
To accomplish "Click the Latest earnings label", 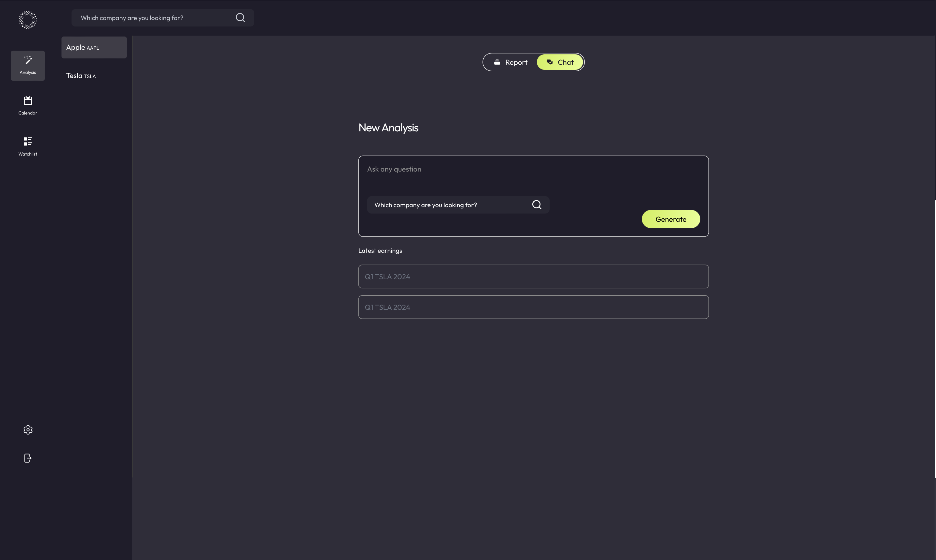I will [380, 251].
